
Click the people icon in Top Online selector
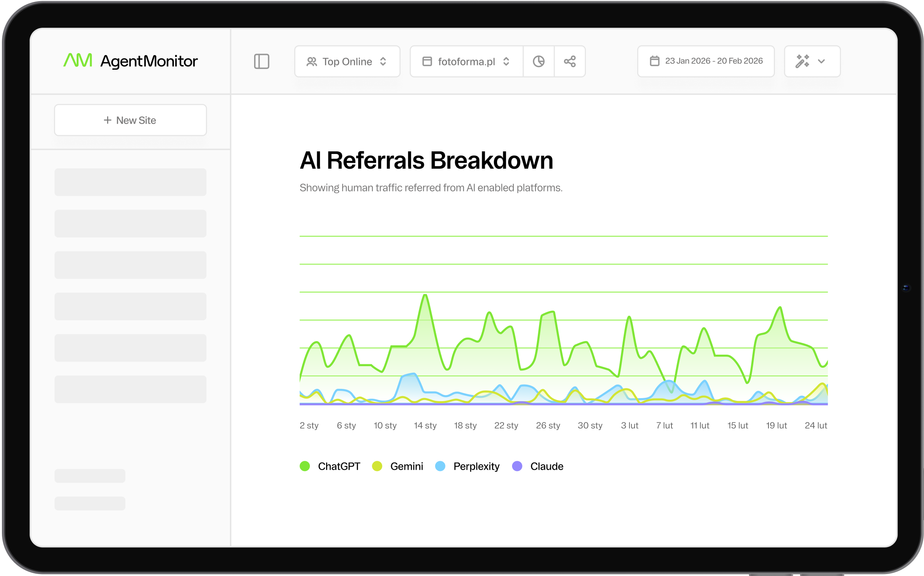313,61
